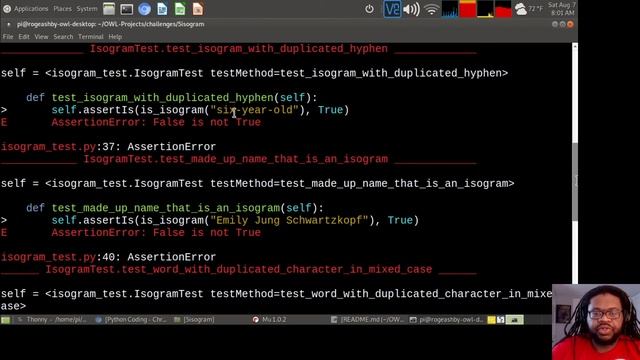The height and width of the screenshot is (360, 640).
Task: Click the 72°F temperature reading
Action: click(536, 9)
